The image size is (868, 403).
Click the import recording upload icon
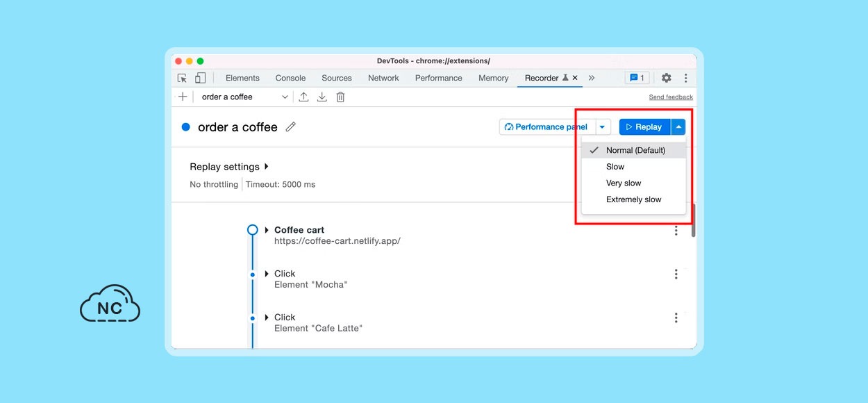point(303,97)
